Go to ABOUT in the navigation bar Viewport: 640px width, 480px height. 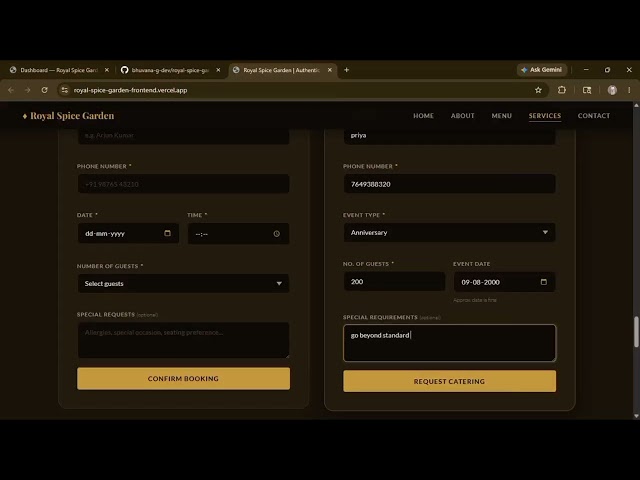point(462,116)
